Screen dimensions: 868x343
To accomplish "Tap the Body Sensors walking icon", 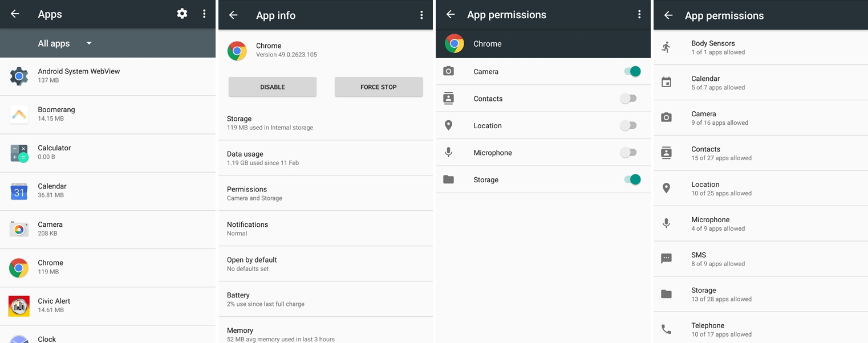I will (x=666, y=47).
